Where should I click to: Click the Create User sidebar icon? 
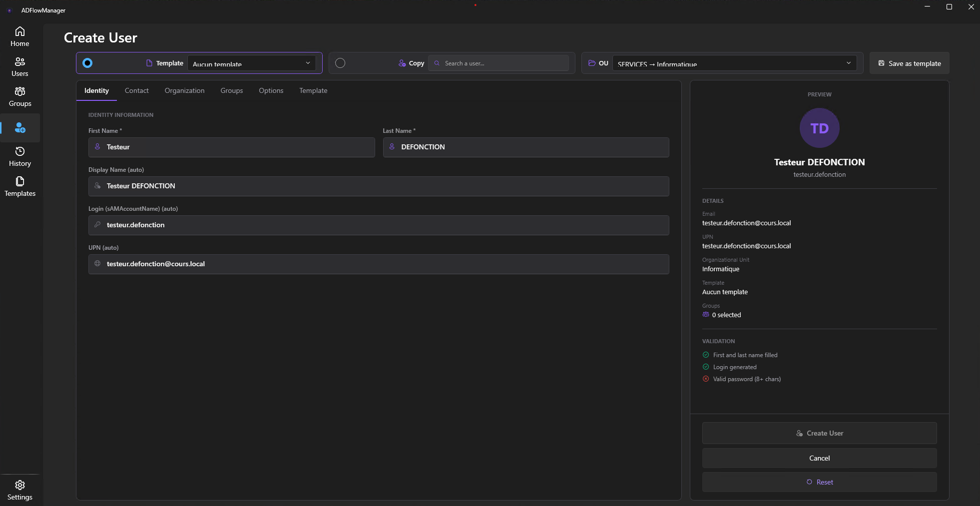point(20,128)
